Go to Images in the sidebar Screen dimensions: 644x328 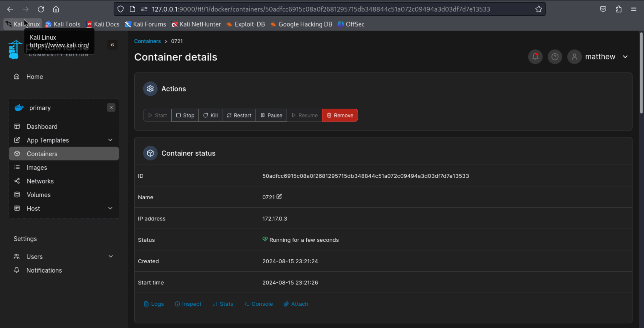37,167
